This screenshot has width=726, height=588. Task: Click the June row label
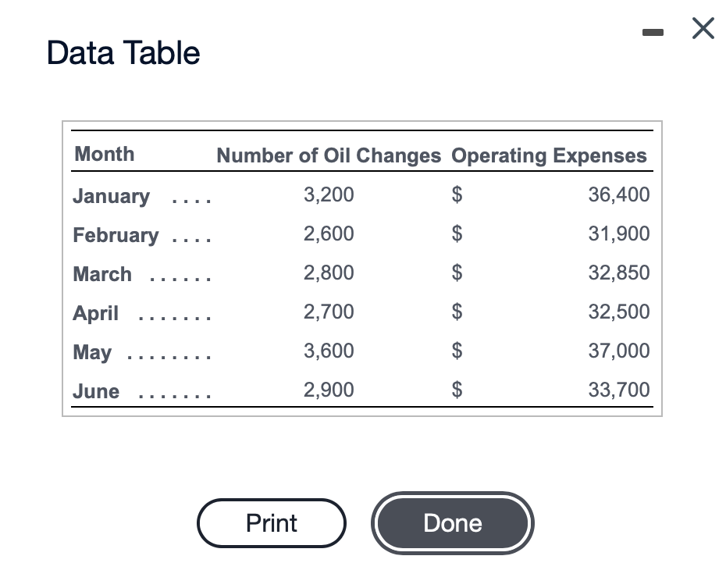(94, 391)
